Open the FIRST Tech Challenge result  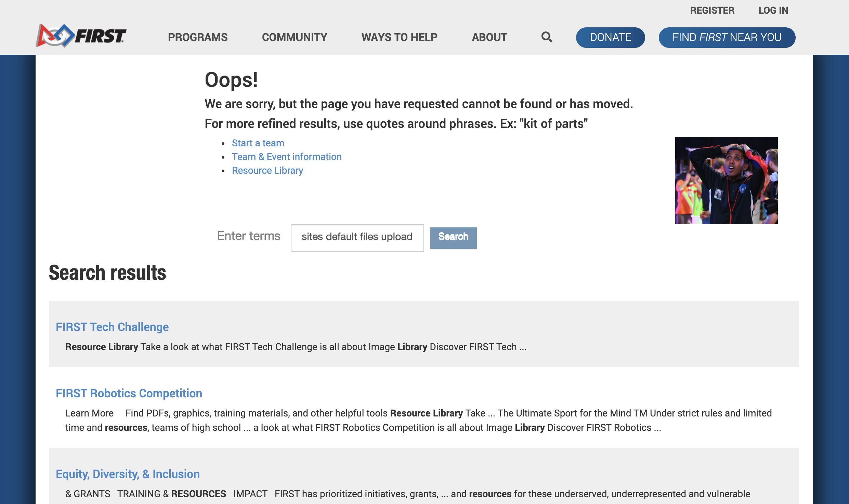coord(112,327)
